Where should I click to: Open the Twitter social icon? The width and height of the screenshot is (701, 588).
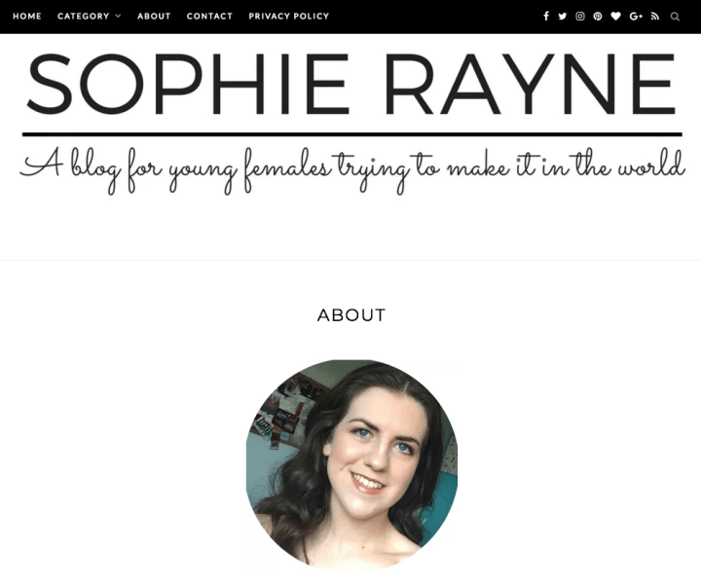[563, 17]
